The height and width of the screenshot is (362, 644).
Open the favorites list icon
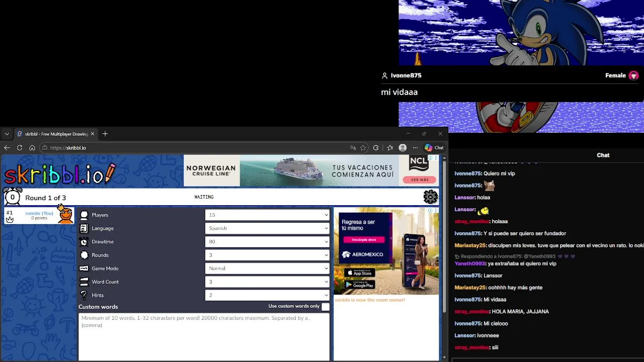[390, 148]
